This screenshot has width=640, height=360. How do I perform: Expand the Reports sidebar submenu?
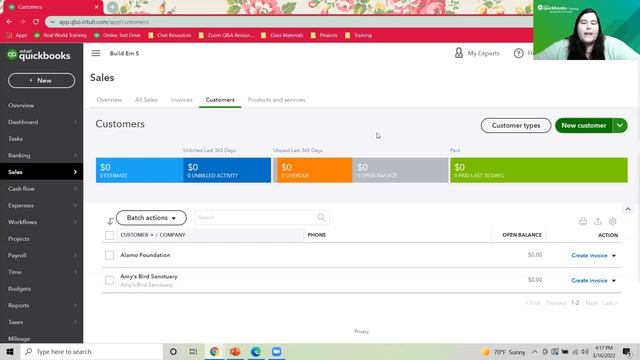point(76,305)
